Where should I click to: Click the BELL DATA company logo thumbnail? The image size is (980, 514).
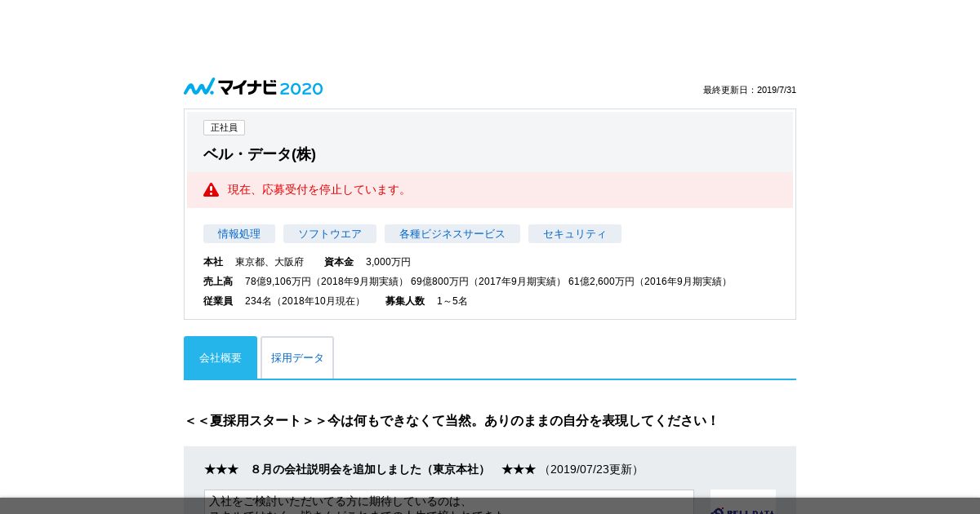point(743,502)
